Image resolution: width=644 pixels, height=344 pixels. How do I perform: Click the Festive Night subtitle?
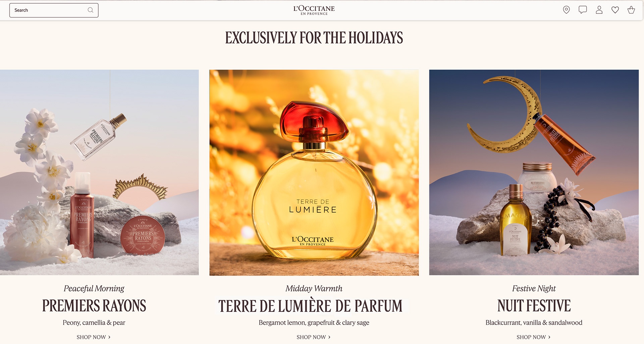click(x=534, y=288)
